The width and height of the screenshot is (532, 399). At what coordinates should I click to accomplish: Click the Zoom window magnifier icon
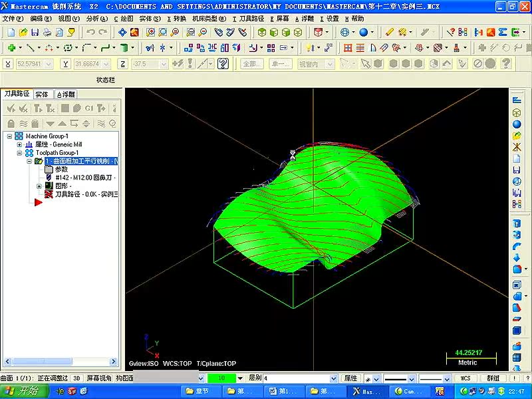[x=150, y=33]
